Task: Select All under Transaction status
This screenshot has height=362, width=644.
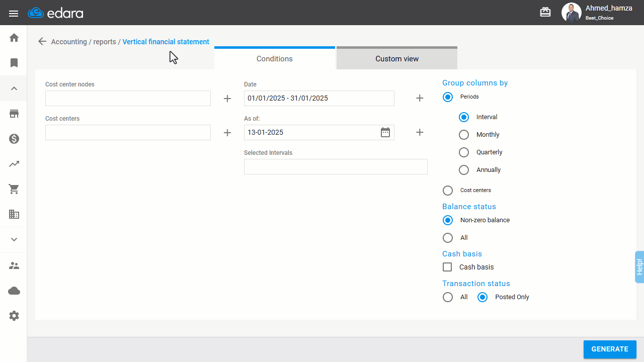Action: click(x=448, y=297)
